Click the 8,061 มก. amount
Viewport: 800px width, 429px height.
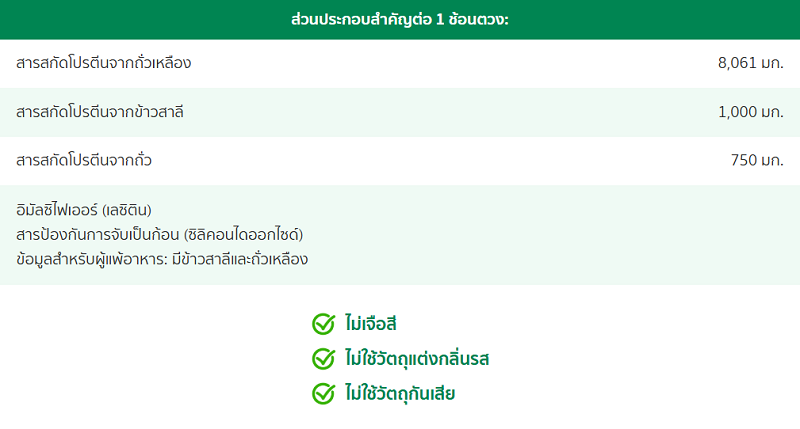750,63
